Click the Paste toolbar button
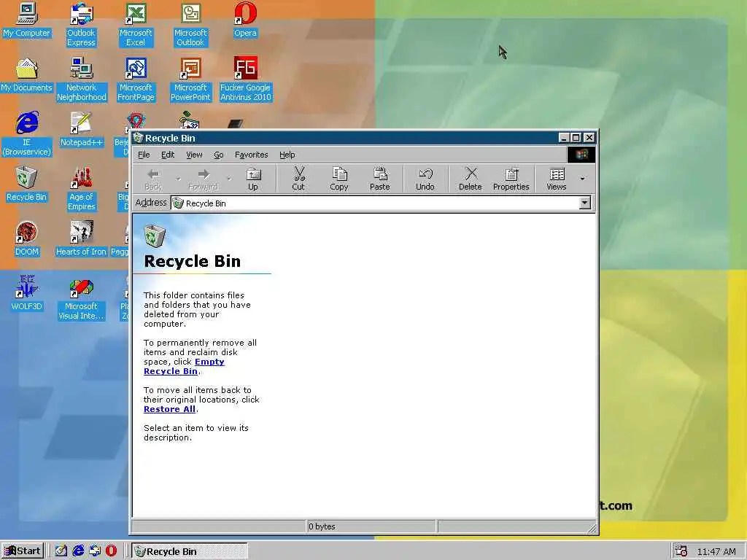 click(379, 179)
